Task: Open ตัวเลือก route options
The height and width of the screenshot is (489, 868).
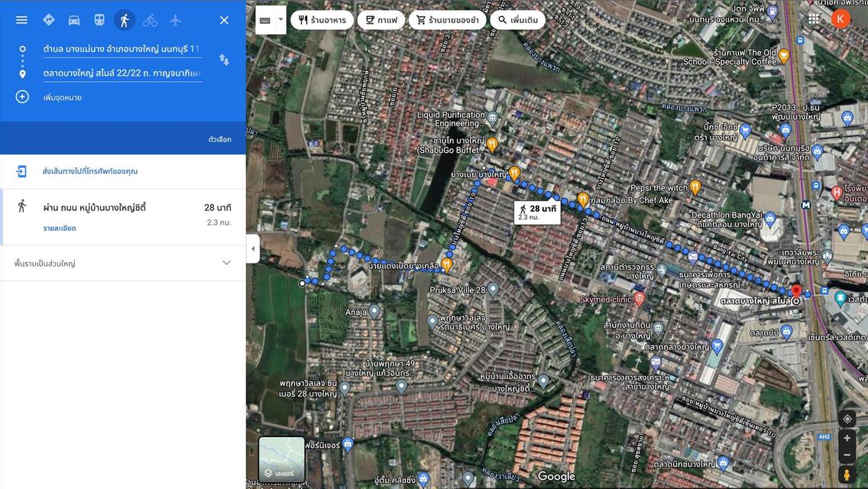Action: pos(219,140)
